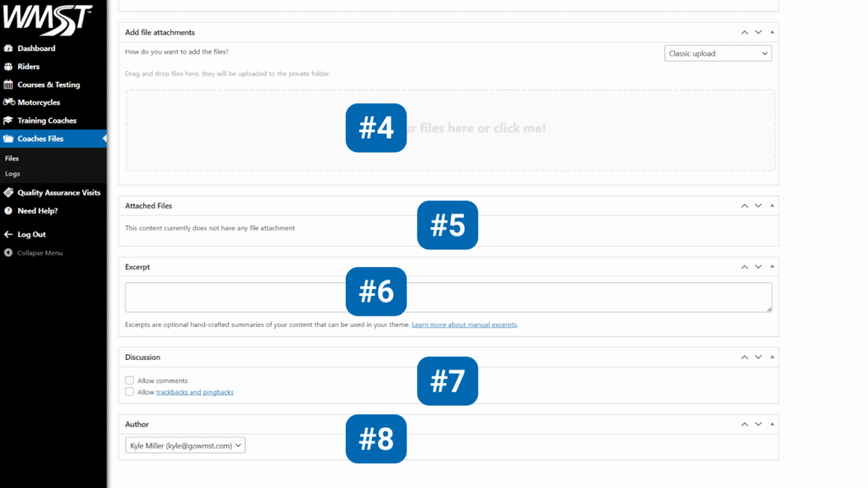
Task: Open the Author Kyle Miller dropdown
Action: pyautogui.click(x=185, y=446)
